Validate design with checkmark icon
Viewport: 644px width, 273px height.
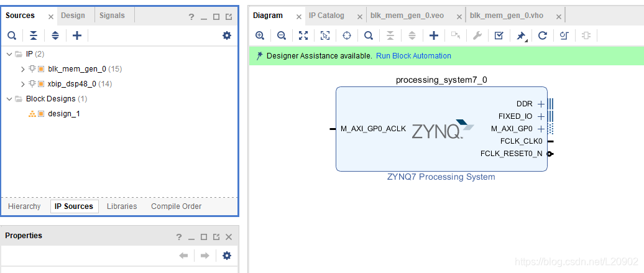tap(499, 36)
